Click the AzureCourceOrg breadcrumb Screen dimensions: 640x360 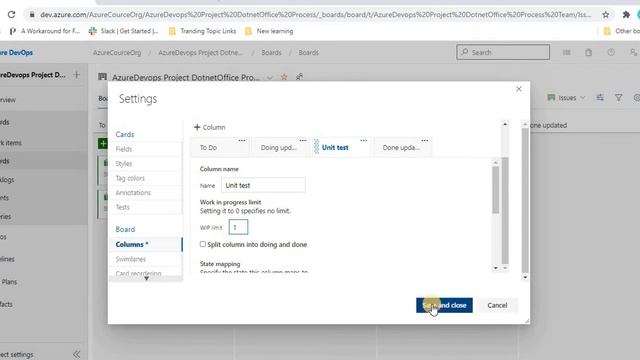tap(117, 53)
